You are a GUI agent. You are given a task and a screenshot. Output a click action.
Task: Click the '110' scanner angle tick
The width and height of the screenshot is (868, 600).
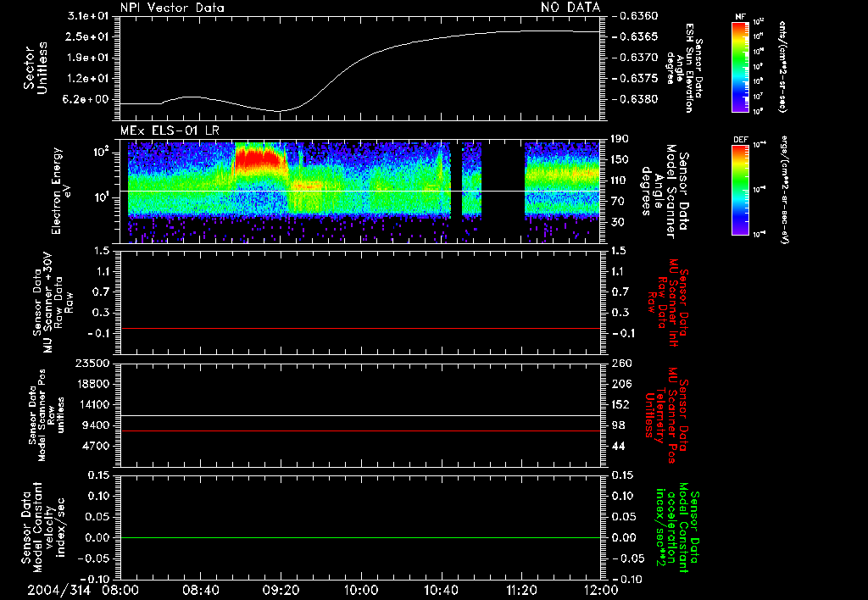[620, 181]
